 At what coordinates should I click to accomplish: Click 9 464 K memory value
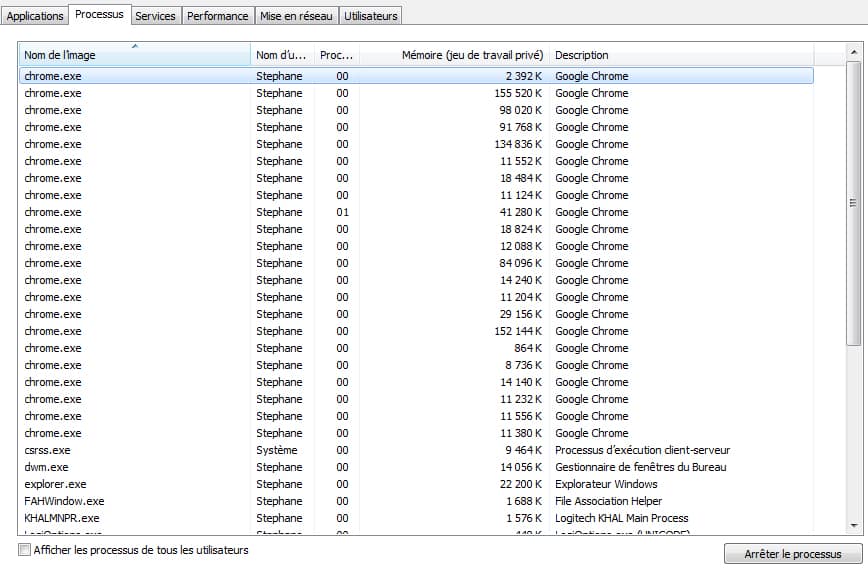coord(523,450)
